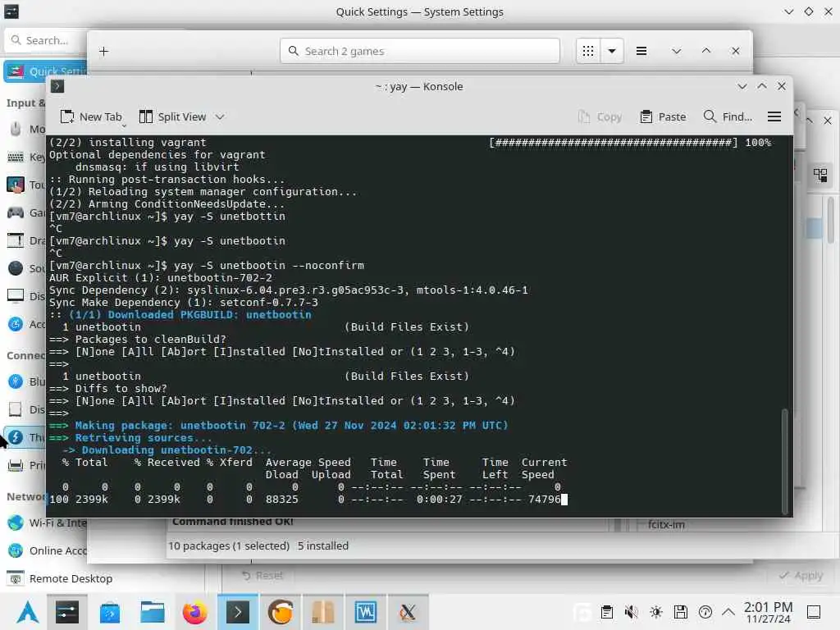Click Split View in Konsole toolbar

[x=172, y=116]
